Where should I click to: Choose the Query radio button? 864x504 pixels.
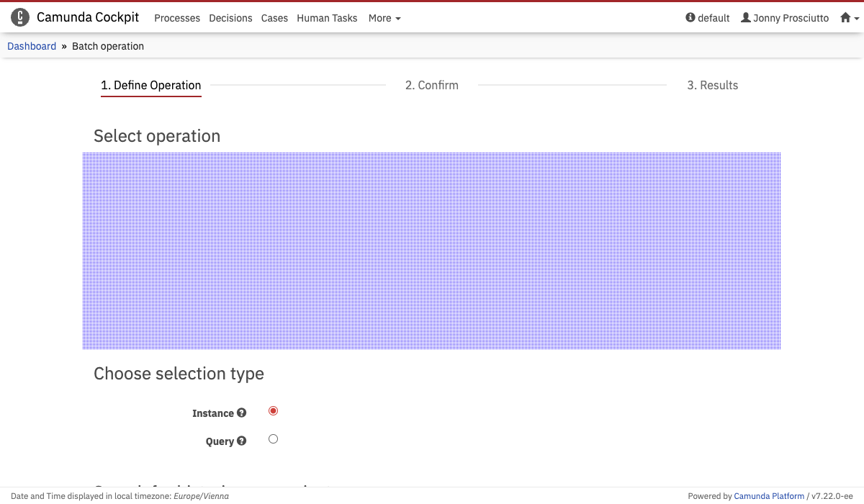273,439
